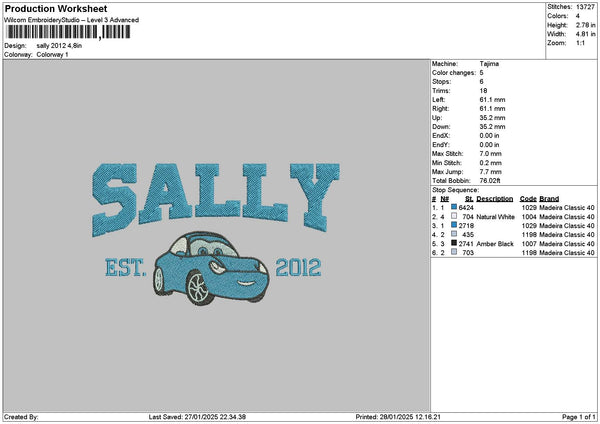
Task: Select the Wilcom EmbroideryStudio Level 3 Advanced line
Action: [72, 20]
